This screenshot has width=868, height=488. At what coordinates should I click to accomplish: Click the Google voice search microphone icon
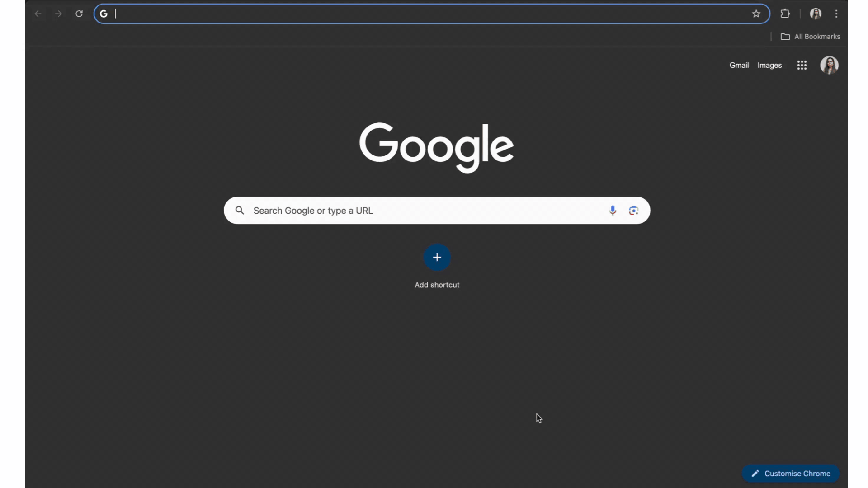613,210
